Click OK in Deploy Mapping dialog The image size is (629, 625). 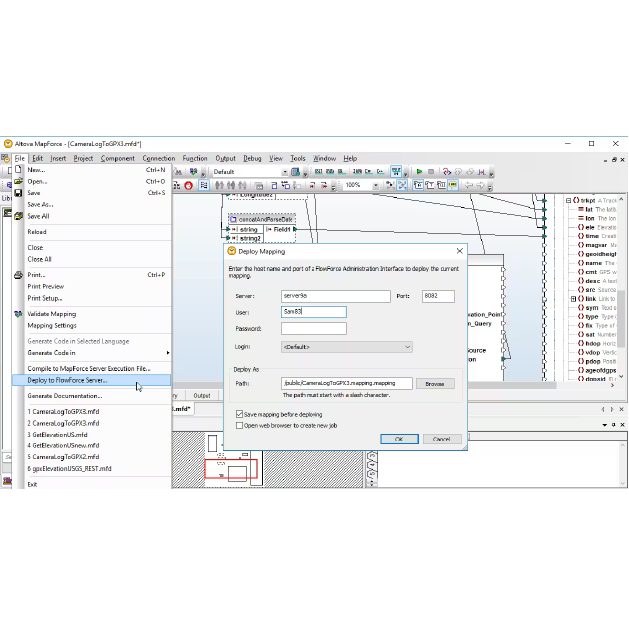click(399, 439)
